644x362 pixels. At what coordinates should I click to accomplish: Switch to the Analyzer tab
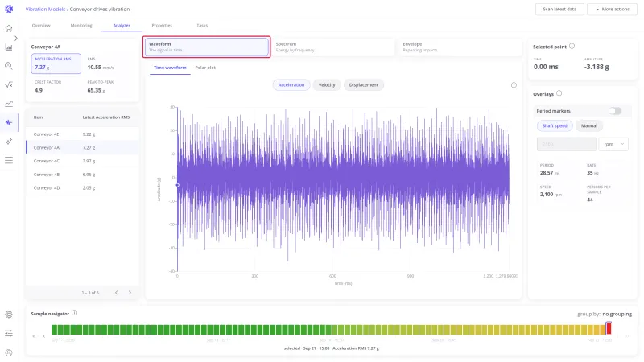[122, 26]
